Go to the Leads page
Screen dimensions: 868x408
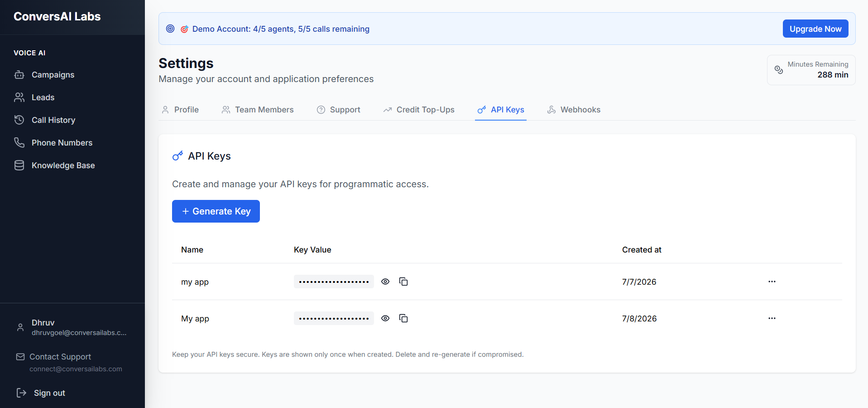tap(34, 97)
